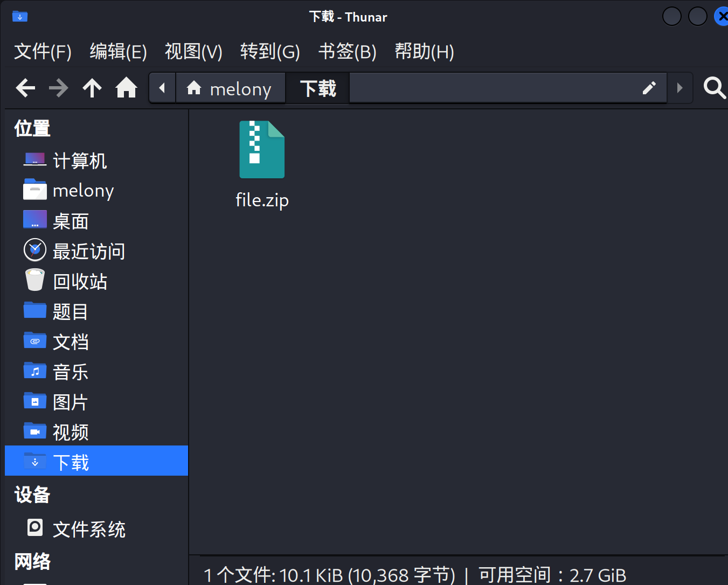Image resolution: width=728 pixels, height=585 pixels.
Task: Open the 音乐 folder in sidebar
Action: pos(71,372)
